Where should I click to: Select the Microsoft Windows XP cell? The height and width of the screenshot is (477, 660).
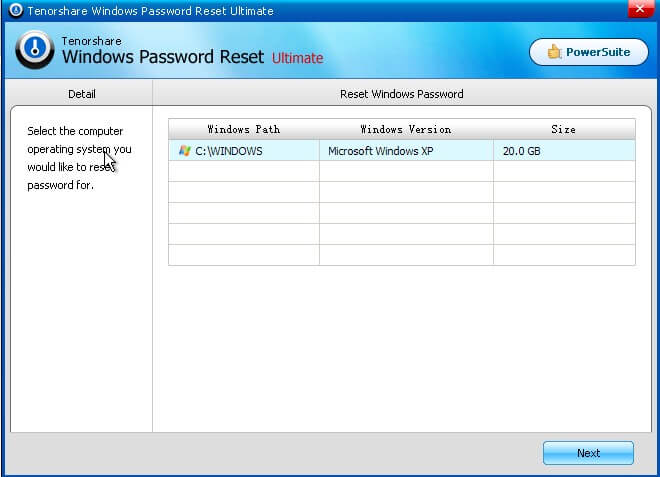coord(406,151)
